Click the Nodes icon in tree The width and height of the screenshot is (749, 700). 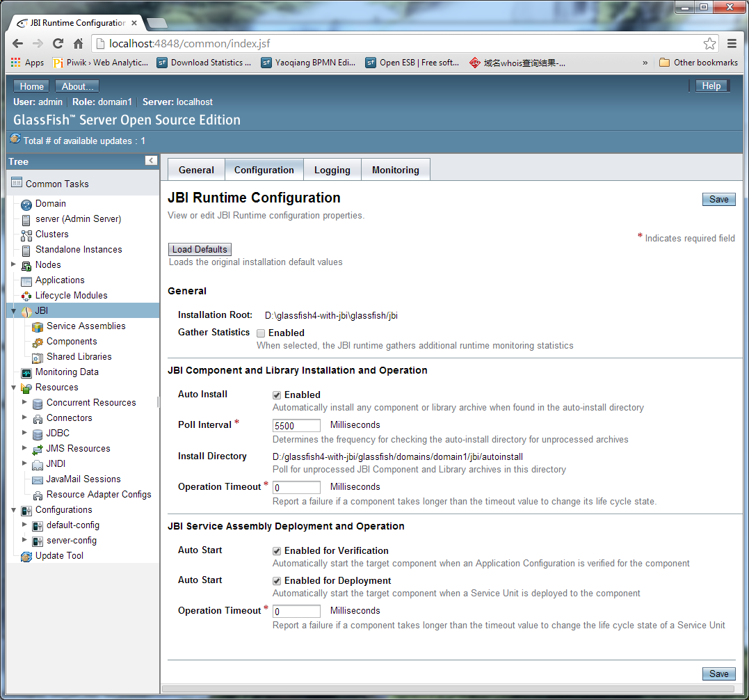pos(26,266)
